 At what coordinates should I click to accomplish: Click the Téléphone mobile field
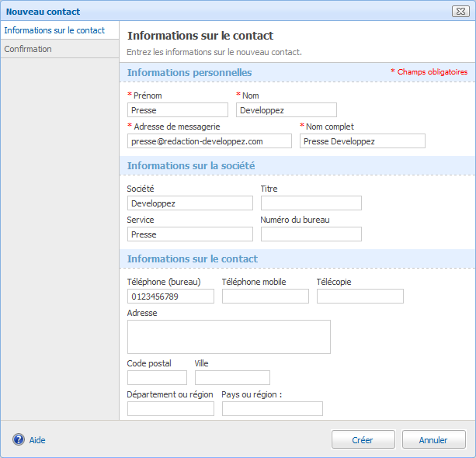click(266, 297)
